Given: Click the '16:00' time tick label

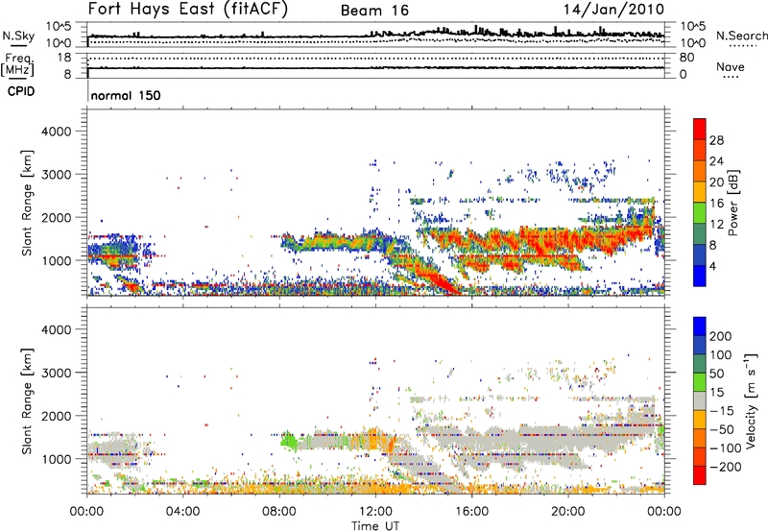Looking at the screenshot, I should (471, 512).
